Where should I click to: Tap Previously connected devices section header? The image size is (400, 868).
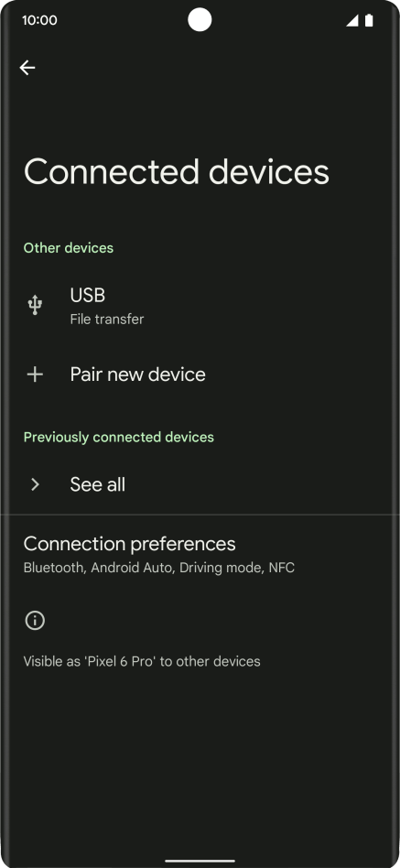(118, 438)
